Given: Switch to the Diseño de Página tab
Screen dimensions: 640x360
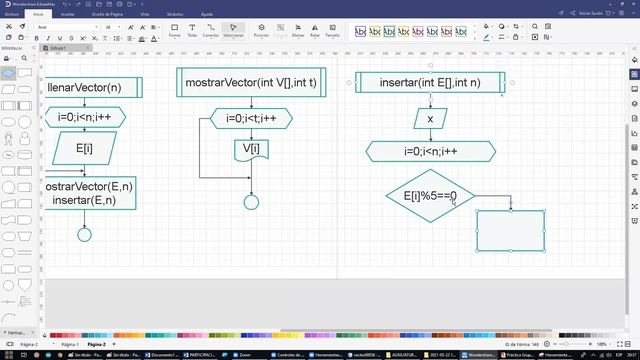Looking at the screenshot, I should point(107,14).
